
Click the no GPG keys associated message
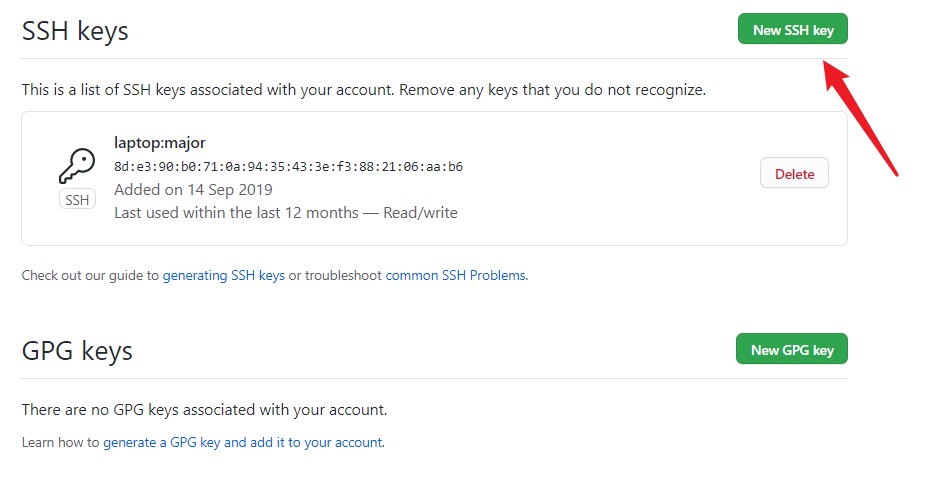point(205,410)
